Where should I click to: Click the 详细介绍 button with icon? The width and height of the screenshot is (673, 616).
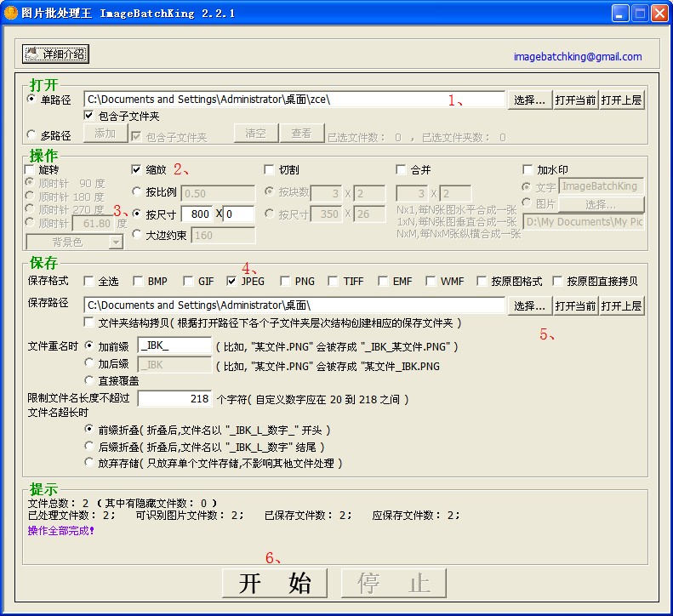[x=55, y=54]
